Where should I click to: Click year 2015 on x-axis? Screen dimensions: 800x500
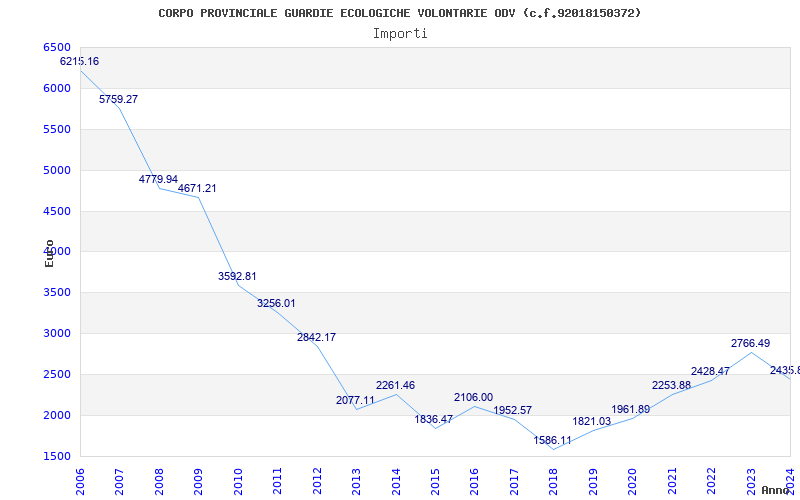click(x=435, y=482)
